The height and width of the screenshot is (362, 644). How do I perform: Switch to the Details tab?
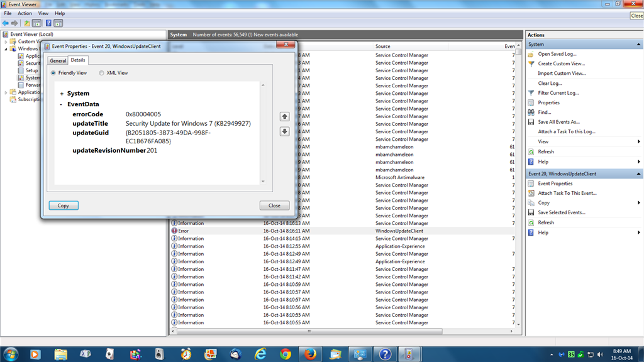click(77, 60)
